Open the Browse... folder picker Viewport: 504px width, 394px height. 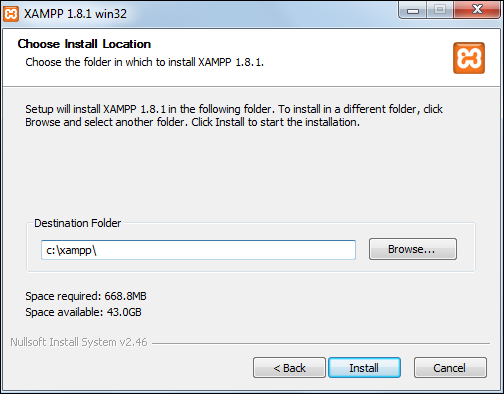(x=413, y=249)
